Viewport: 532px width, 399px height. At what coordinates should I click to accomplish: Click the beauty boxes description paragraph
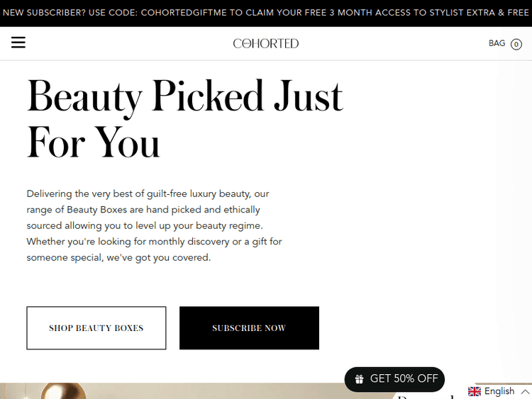pos(155,225)
